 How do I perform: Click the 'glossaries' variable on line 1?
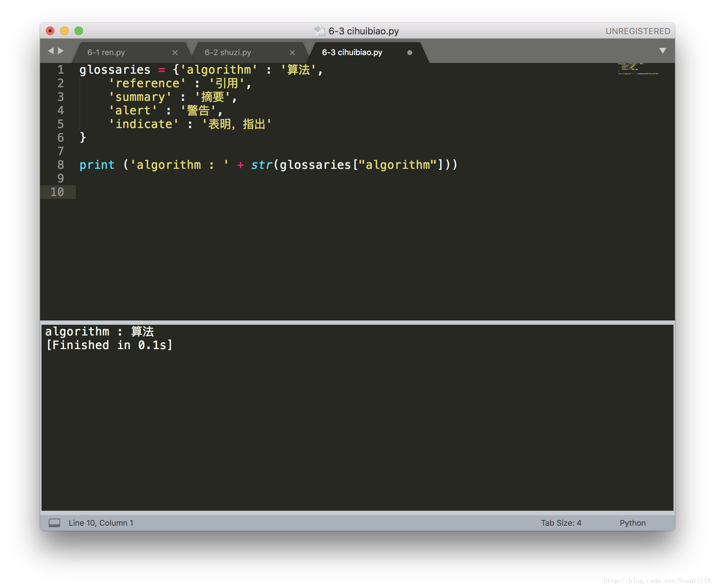click(x=115, y=70)
